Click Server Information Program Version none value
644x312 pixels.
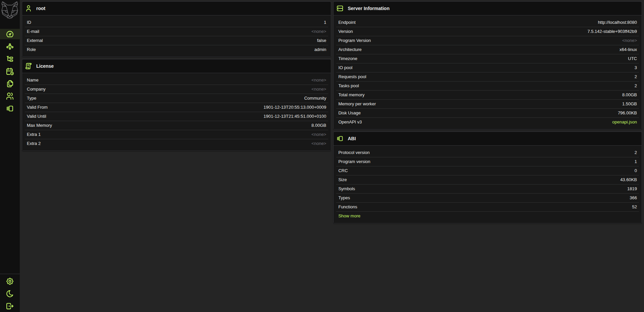(x=629, y=41)
